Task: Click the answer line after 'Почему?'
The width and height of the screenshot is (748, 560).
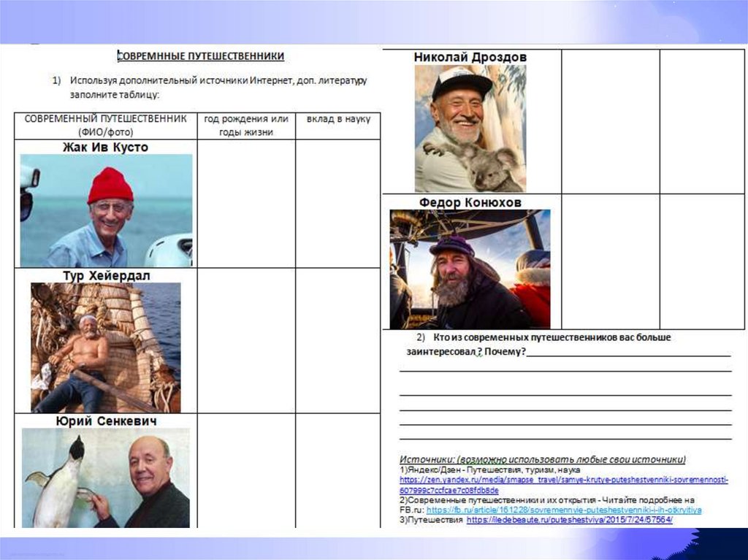Action: point(629,354)
